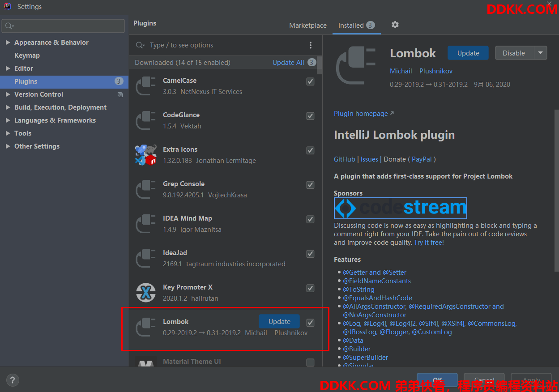Open Plushnikov vendor link in details
Image resolution: width=559 pixels, height=392 pixels.
click(x=436, y=71)
